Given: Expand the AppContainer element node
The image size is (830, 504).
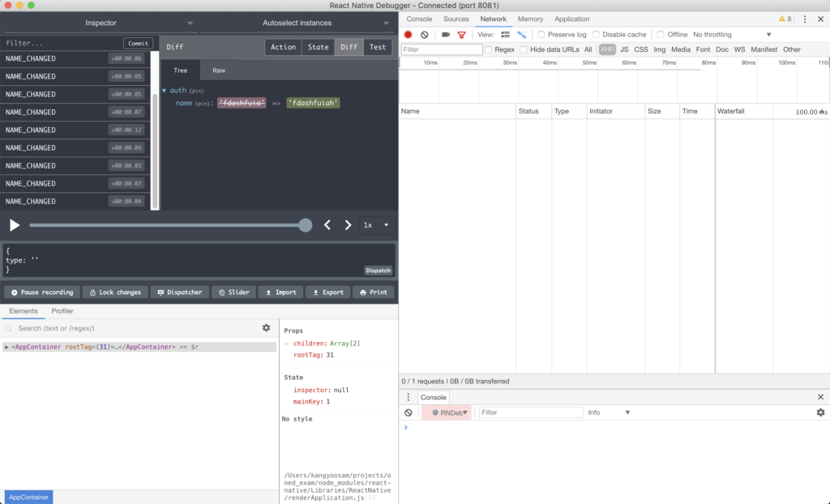Looking at the screenshot, I should [x=6, y=348].
